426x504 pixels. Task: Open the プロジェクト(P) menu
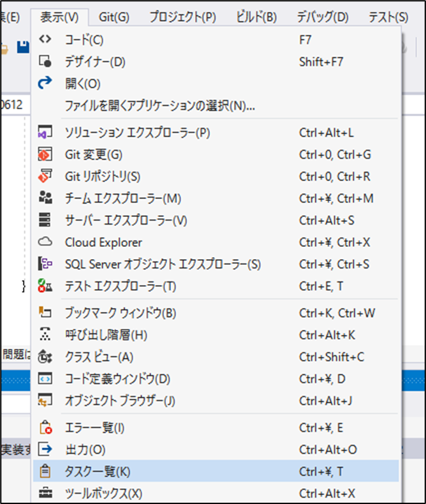(x=182, y=17)
